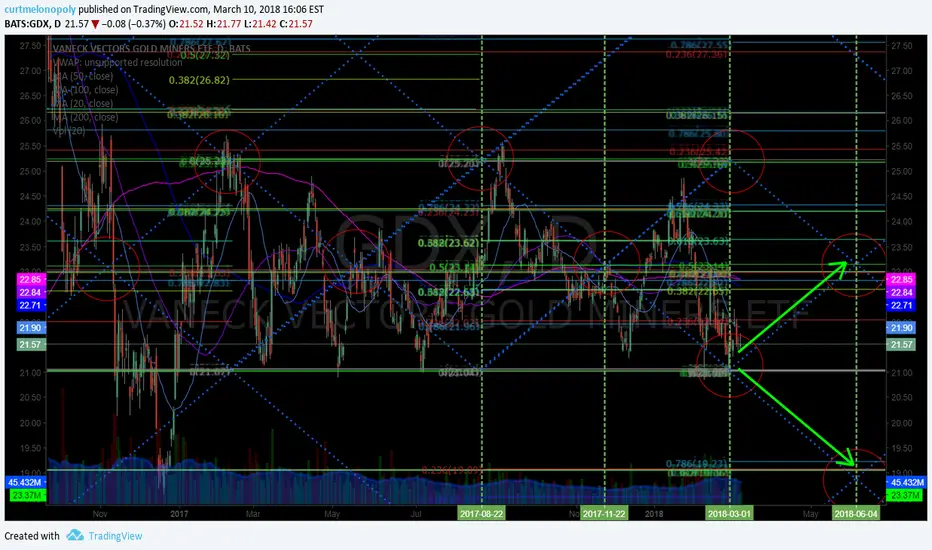
Task: Open the curtmelonopoly author profile link
Action: click(40, 10)
